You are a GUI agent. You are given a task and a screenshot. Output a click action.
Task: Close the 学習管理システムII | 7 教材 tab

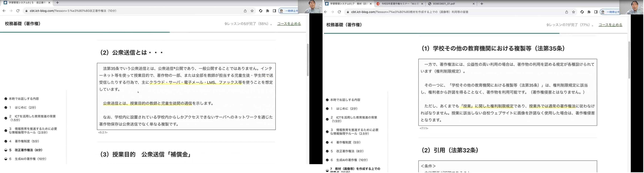pos(371,4)
